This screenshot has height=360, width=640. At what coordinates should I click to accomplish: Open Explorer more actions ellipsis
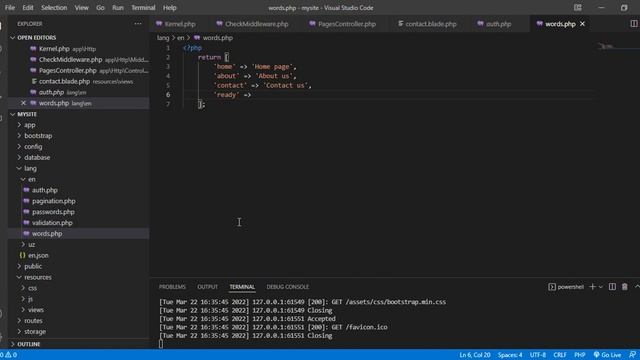138,24
